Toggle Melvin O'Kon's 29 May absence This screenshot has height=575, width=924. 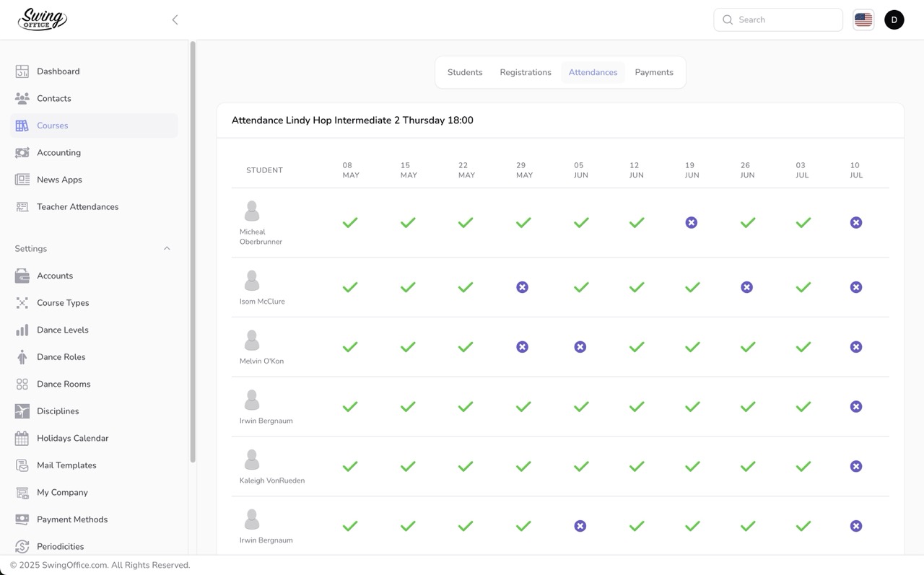coord(523,347)
